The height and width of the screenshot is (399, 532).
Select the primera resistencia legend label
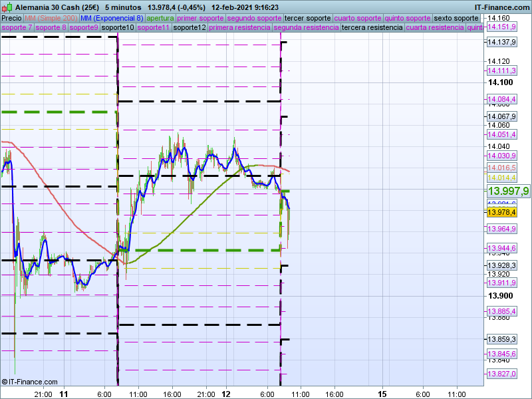[x=239, y=28]
